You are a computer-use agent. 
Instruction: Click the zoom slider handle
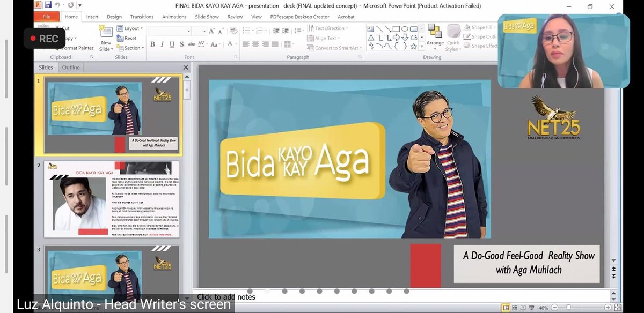[x=568, y=308]
